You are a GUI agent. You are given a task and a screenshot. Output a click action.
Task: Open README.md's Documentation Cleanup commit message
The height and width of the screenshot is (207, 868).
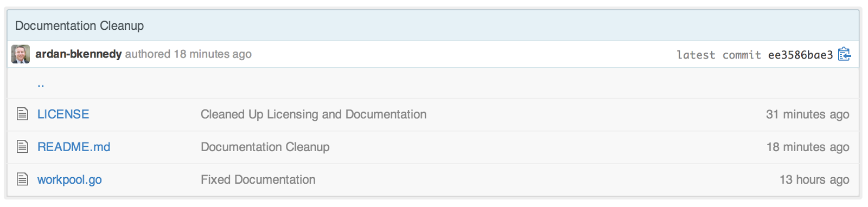(265, 147)
